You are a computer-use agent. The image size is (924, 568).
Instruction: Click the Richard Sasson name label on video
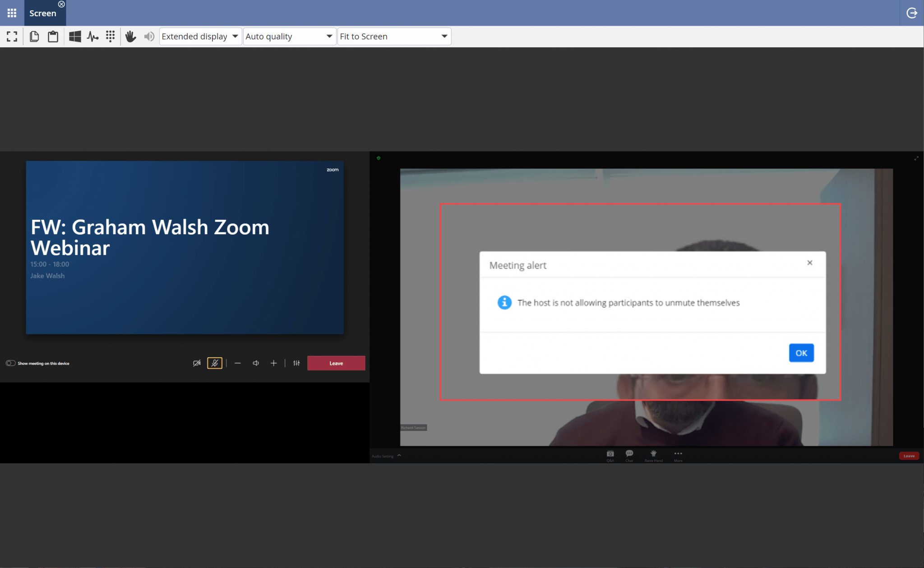413,428
